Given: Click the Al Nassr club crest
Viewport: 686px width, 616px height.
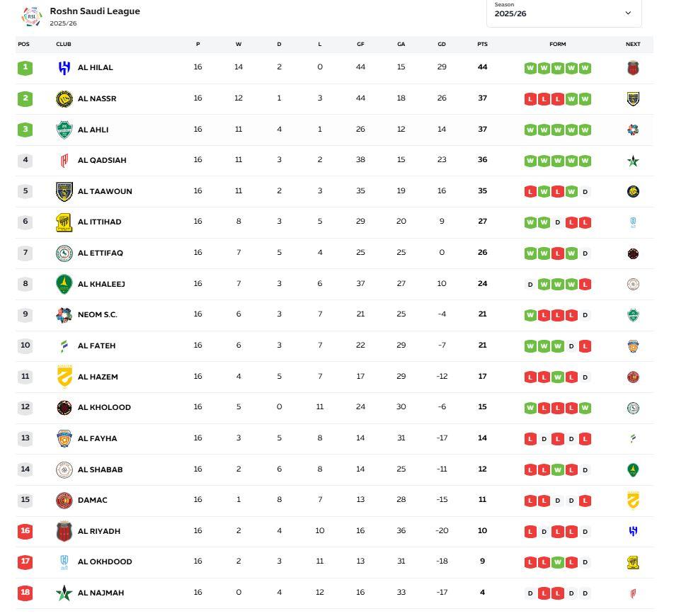Looking at the screenshot, I should pyautogui.click(x=62, y=98).
